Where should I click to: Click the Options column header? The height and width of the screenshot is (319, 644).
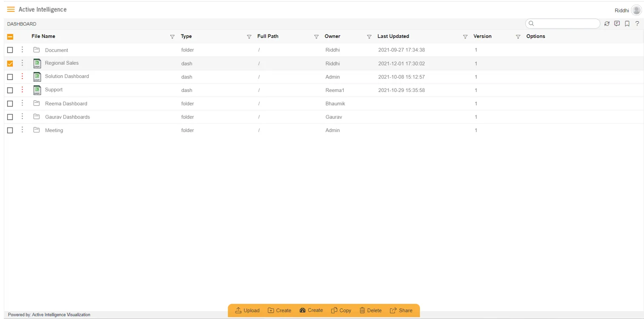click(535, 36)
